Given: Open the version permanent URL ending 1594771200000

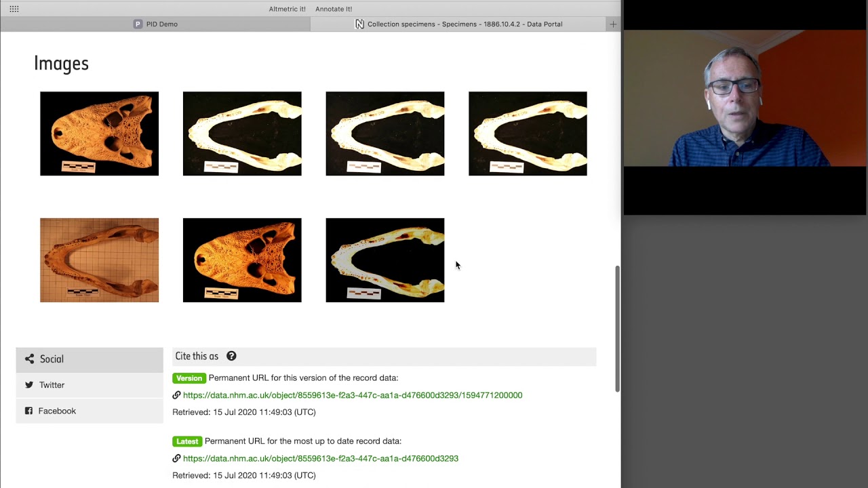Looking at the screenshot, I should (x=353, y=395).
